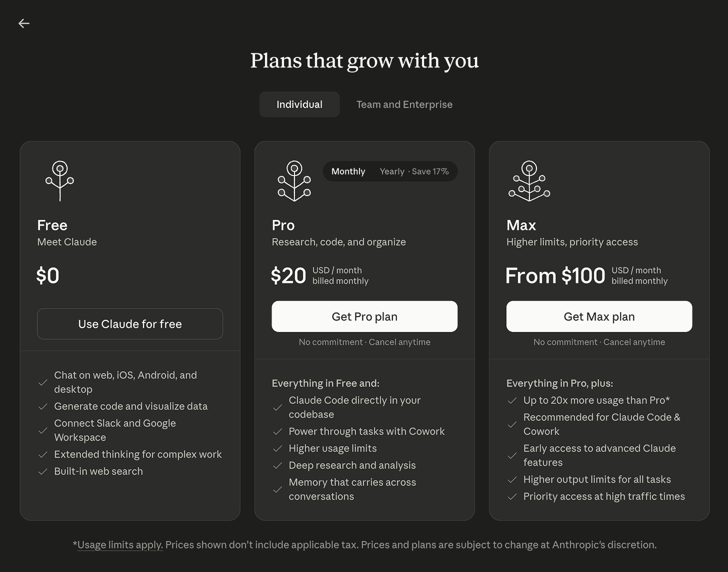Click the Free plan sprout icon
This screenshot has height=572, width=728.
(60, 181)
